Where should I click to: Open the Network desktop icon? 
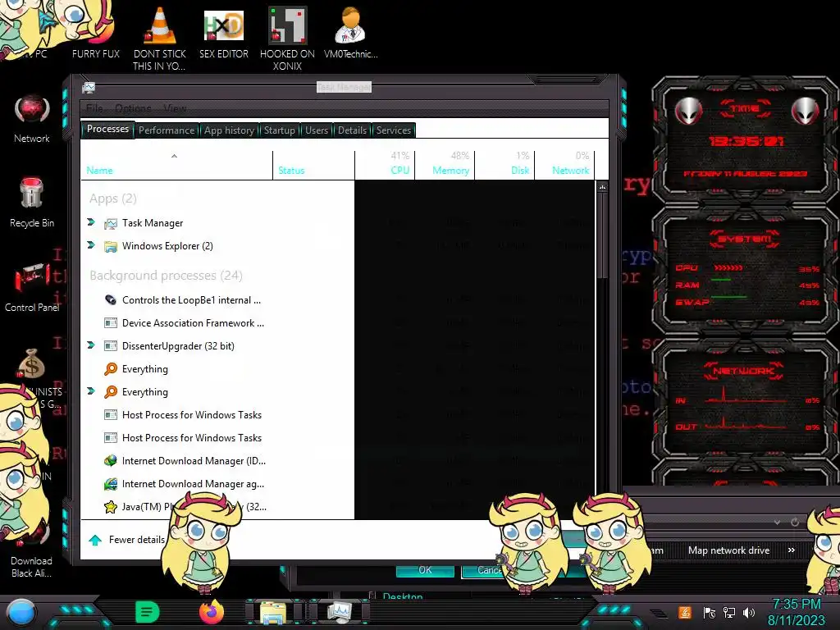32,119
